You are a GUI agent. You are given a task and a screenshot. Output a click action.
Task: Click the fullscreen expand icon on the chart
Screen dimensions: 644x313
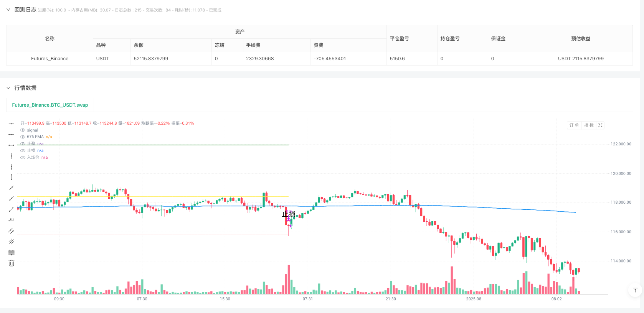coord(600,125)
